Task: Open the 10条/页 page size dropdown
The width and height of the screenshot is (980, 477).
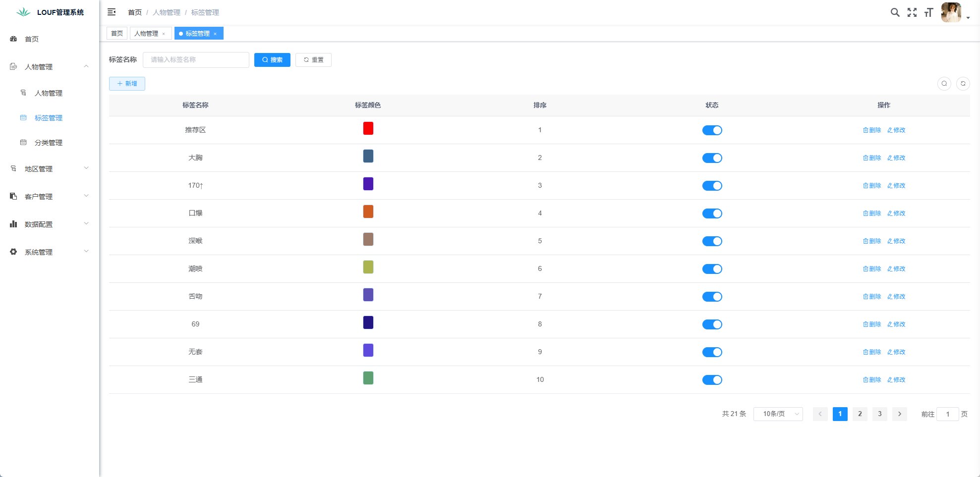Action: click(x=778, y=414)
